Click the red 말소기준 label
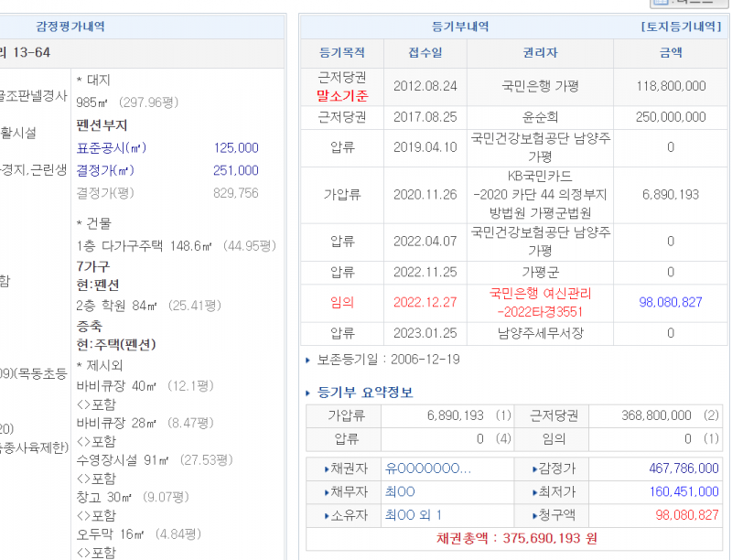732x560 pixels. click(x=341, y=95)
